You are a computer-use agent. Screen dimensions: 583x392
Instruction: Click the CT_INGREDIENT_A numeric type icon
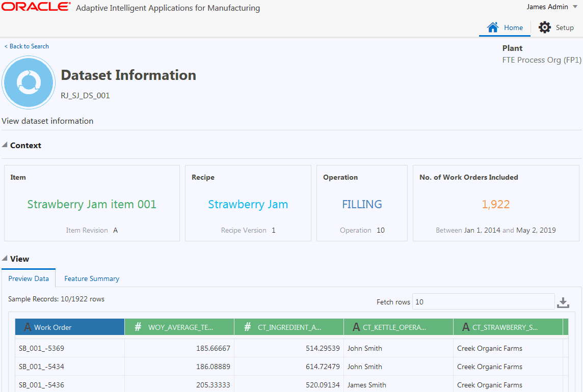pos(248,327)
